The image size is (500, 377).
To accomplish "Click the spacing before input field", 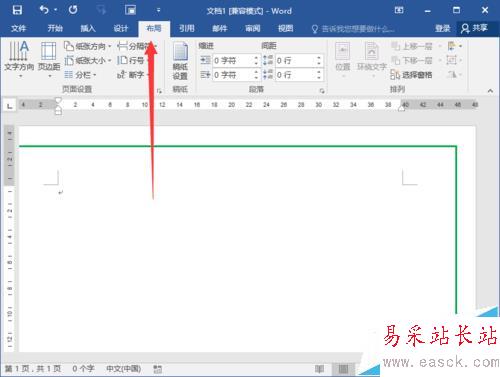I will tap(295, 60).
